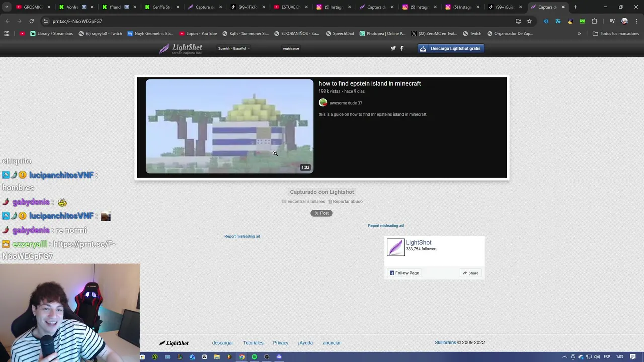
Task: Open the Todos los marcadores folder
Action: pyautogui.click(x=616, y=33)
